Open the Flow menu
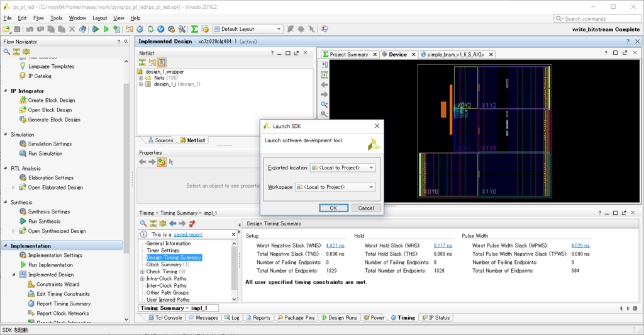This screenshot has height=335, width=644. pyautogui.click(x=38, y=18)
